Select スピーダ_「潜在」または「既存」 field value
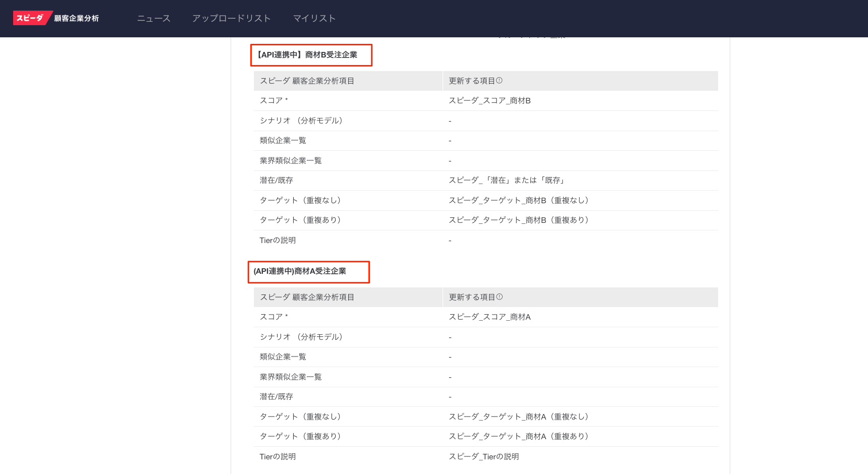The width and height of the screenshot is (868, 474). [x=507, y=181]
